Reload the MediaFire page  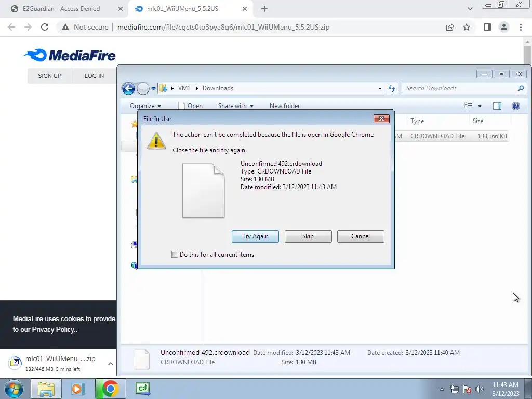point(45,27)
